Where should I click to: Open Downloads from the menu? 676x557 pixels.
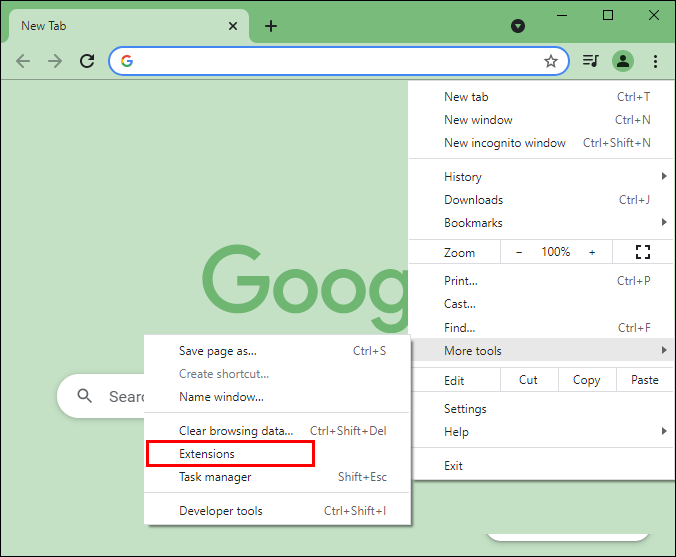pos(541,200)
